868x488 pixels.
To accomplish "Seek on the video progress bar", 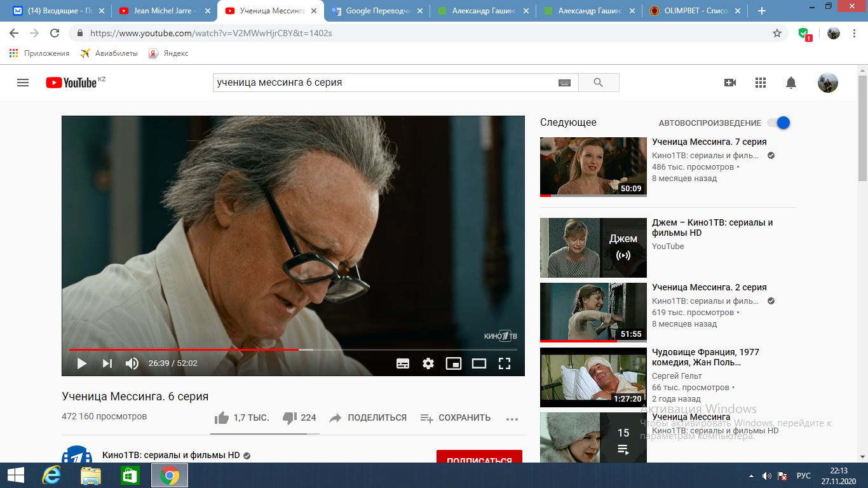I will [x=293, y=349].
